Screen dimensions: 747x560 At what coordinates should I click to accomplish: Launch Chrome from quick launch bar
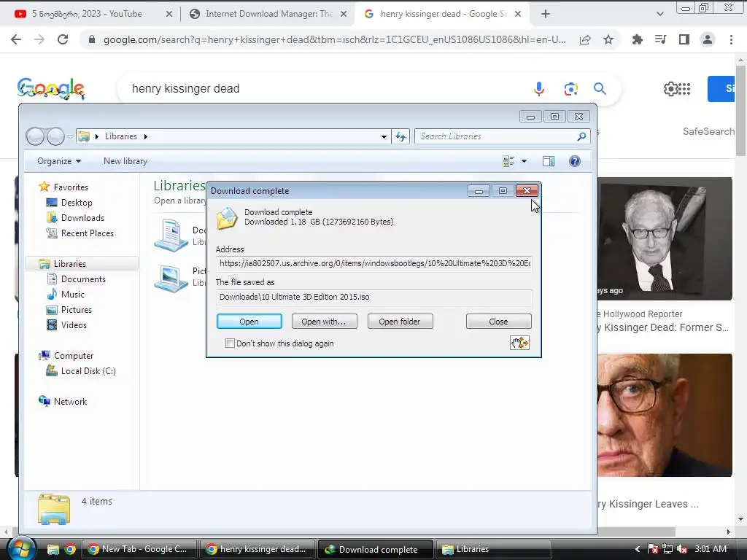pyautogui.click(x=70, y=550)
